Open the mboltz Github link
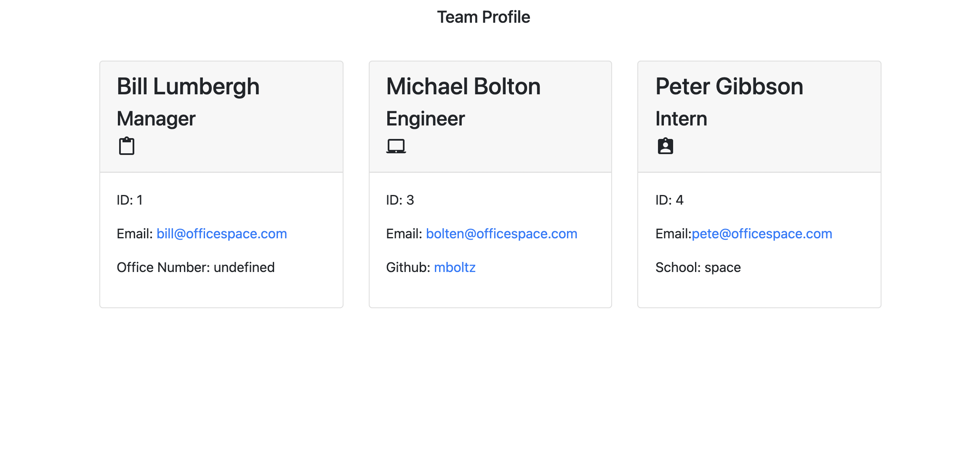The height and width of the screenshot is (464, 980). click(455, 267)
